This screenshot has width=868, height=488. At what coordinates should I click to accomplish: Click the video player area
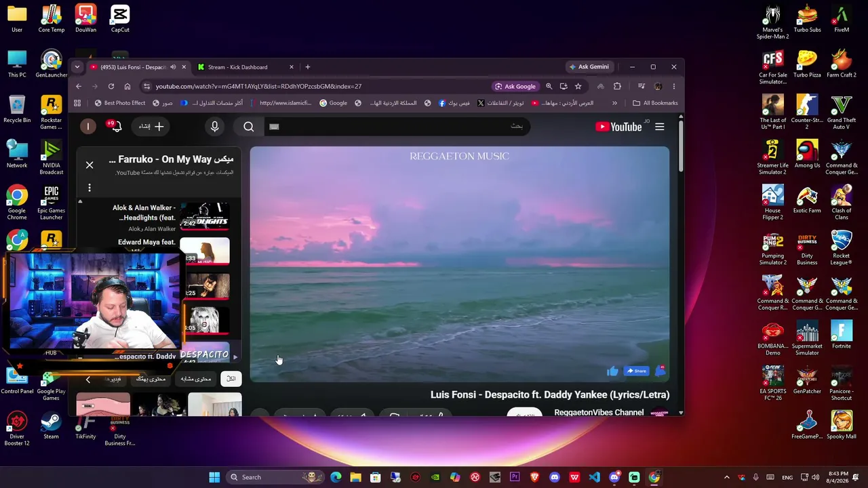click(x=460, y=264)
